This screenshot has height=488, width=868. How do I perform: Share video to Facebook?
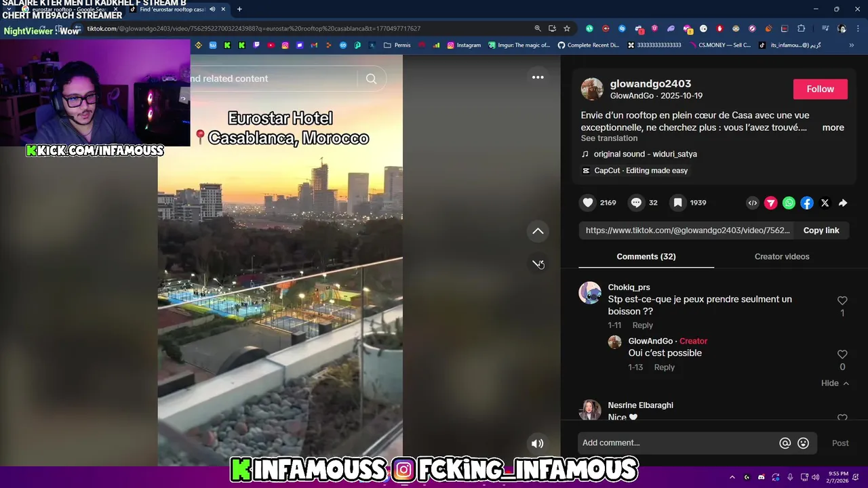(807, 203)
